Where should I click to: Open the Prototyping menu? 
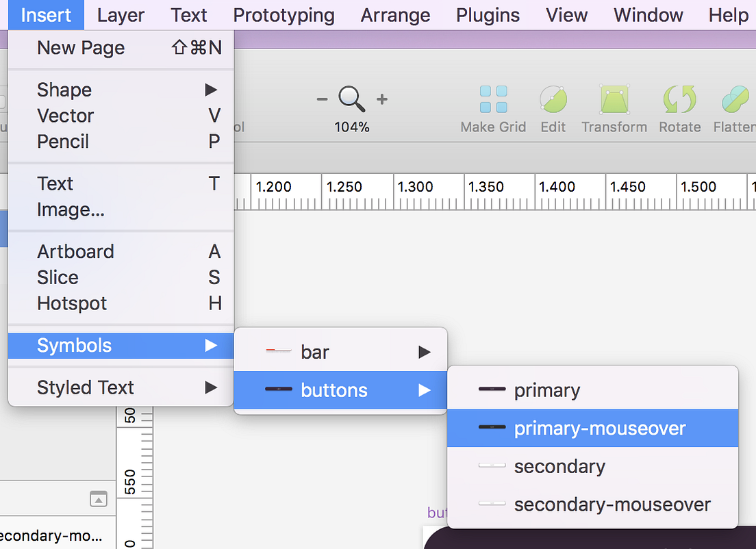[283, 14]
